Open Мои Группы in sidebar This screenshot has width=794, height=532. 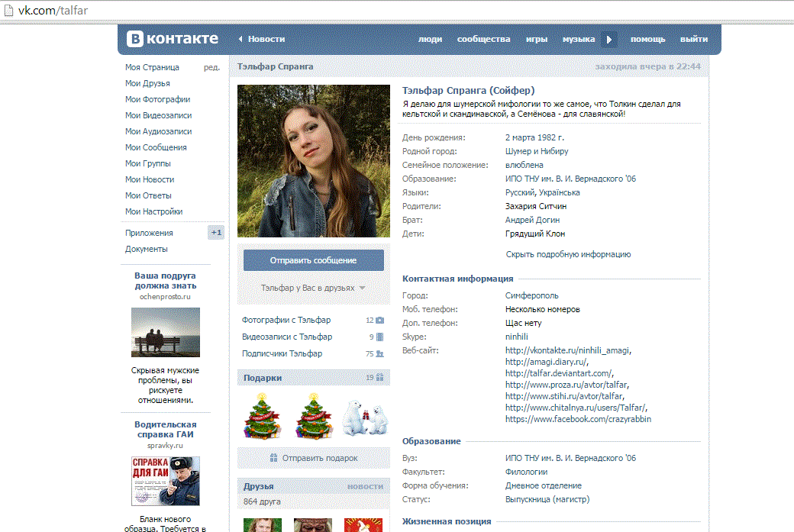(148, 163)
